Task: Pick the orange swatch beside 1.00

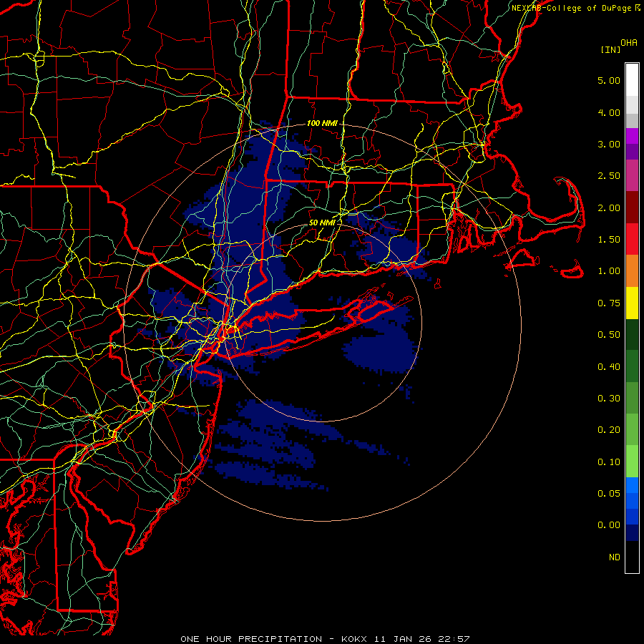Action: (632, 271)
